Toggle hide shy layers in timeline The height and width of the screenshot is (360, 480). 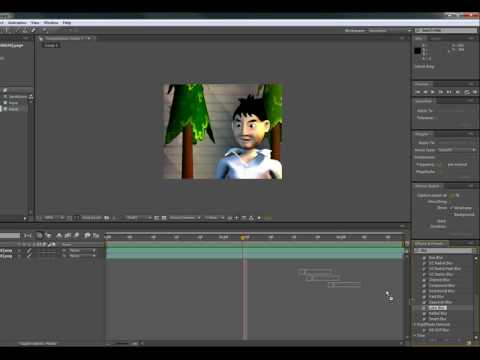coord(59,236)
